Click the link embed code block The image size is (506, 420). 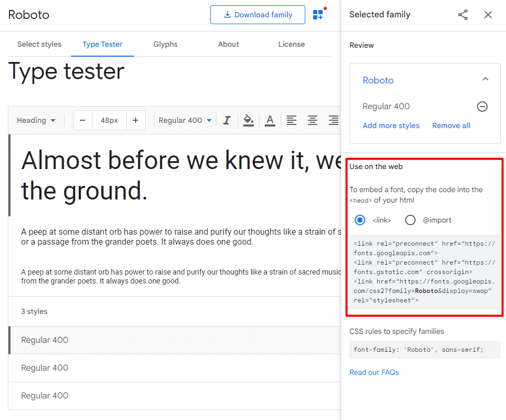point(425,272)
